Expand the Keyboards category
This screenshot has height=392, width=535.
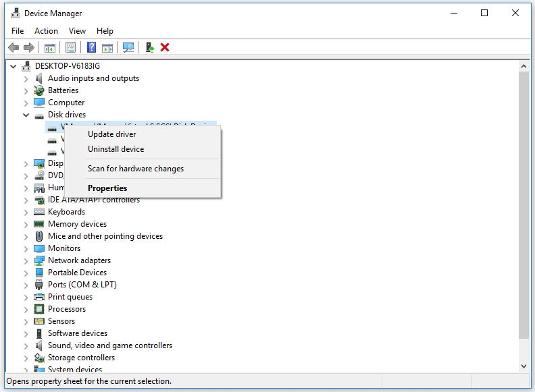26,213
